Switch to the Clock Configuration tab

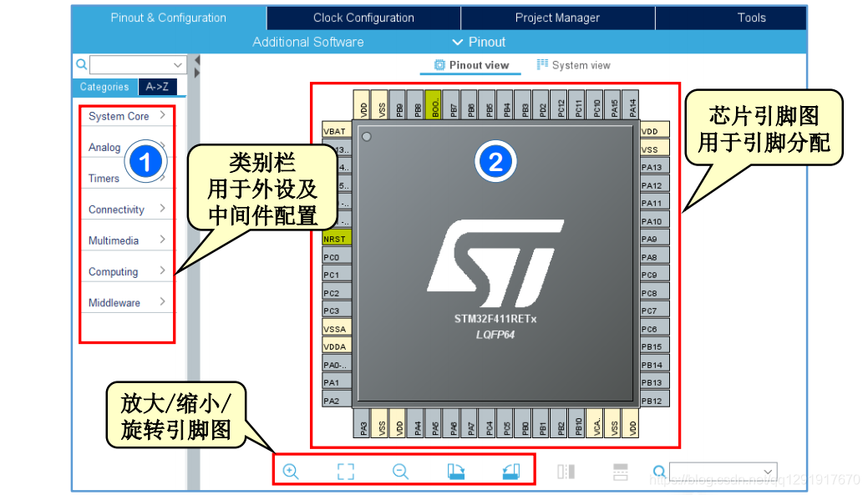tap(363, 18)
